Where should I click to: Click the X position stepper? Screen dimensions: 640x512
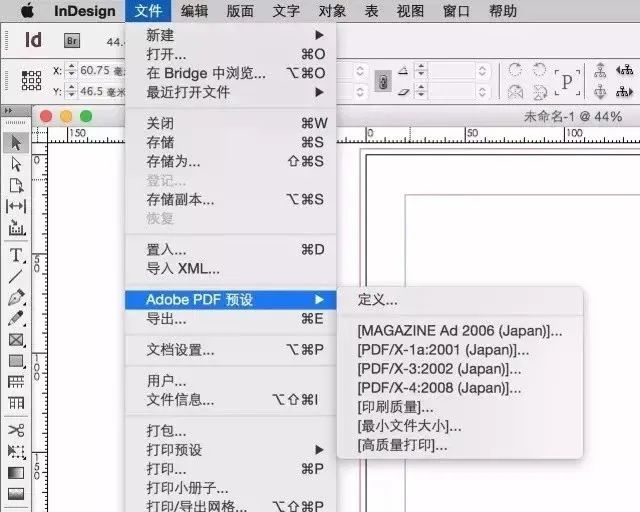(x=71, y=70)
